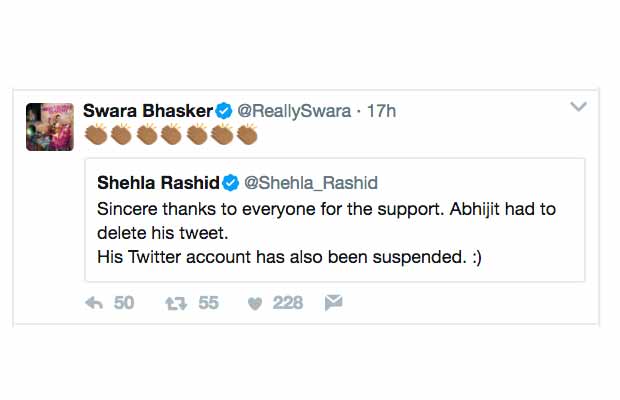Click the like count 228
620x400 pixels.
click(288, 303)
